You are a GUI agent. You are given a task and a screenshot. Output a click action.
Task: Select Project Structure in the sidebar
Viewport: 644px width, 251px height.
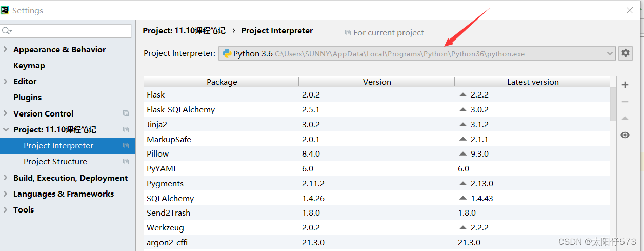55,162
